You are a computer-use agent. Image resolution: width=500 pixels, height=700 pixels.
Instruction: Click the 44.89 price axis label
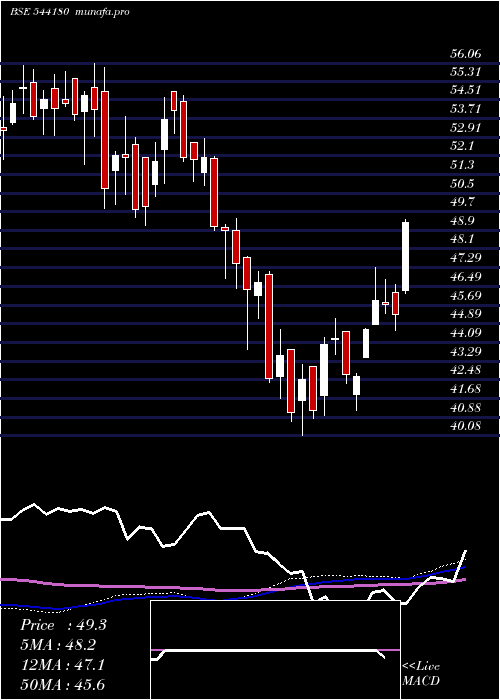pos(466,313)
